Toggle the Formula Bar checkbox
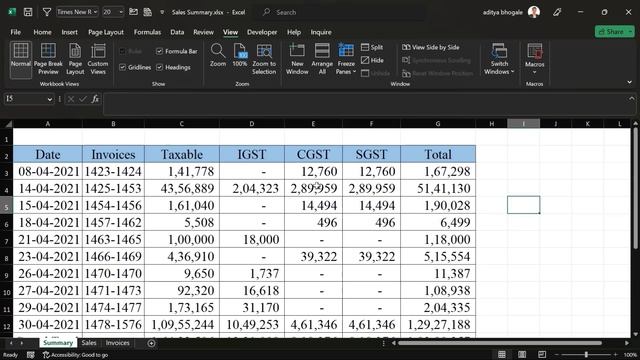 [x=160, y=51]
